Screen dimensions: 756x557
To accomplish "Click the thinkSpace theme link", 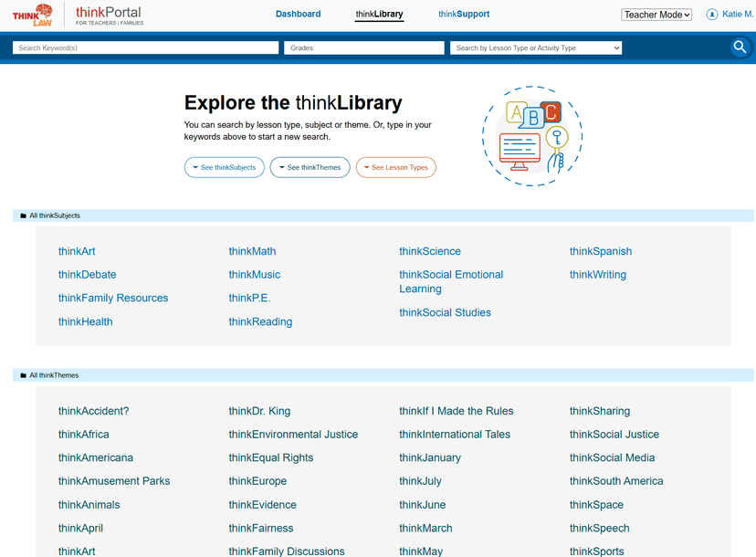I will tap(595, 504).
